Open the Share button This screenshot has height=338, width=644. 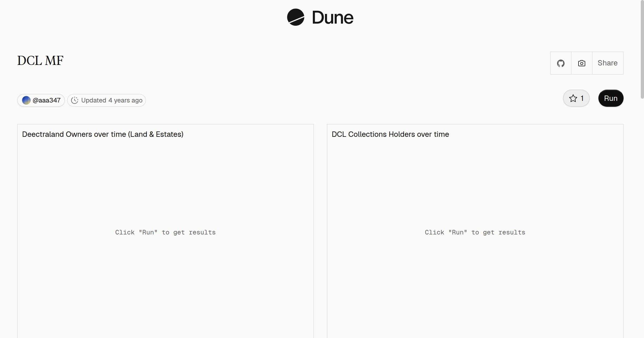point(608,63)
